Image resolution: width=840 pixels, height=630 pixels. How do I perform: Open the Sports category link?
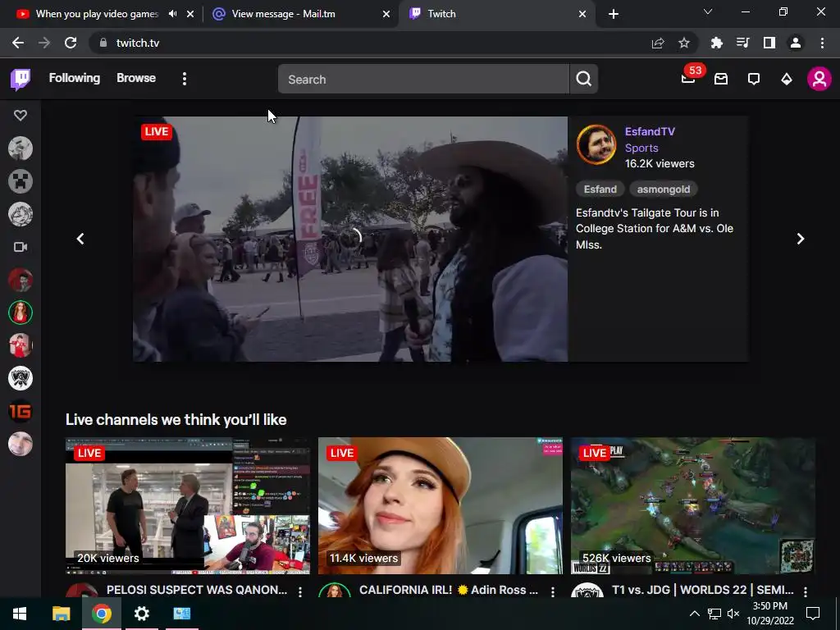641,148
